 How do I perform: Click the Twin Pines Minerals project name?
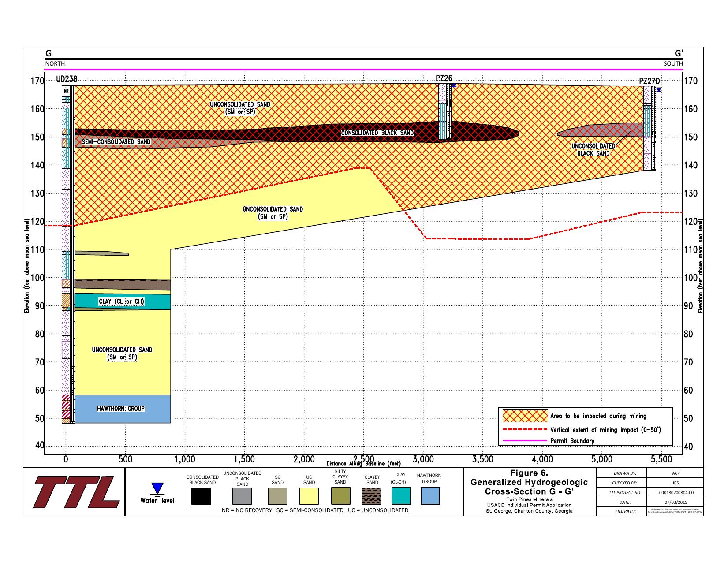coord(529,499)
